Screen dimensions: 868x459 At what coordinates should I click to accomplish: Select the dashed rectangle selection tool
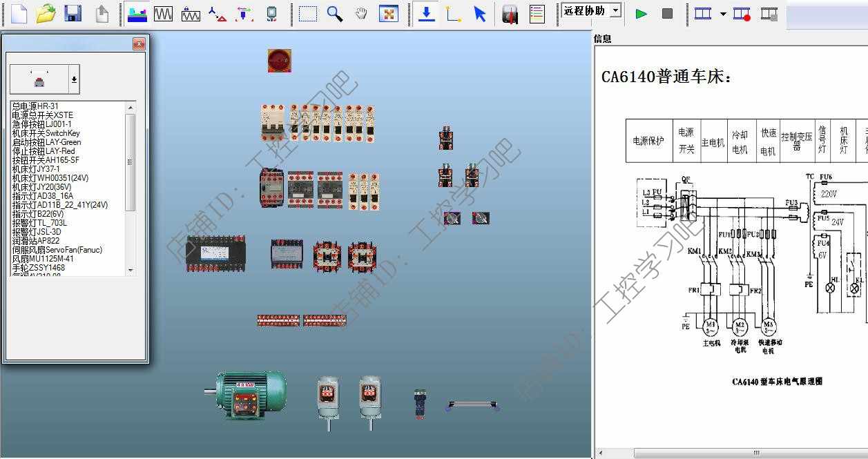pyautogui.click(x=308, y=13)
